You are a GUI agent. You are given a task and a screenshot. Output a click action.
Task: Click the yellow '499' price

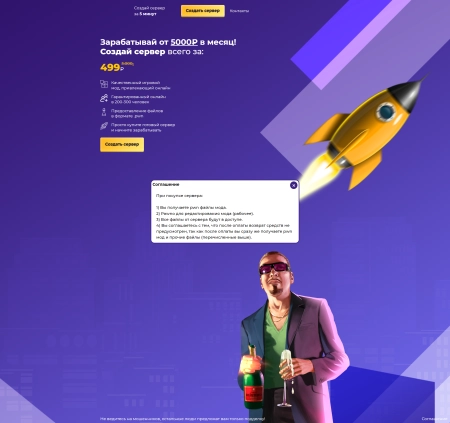pyautogui.click(x=110, y=68)
